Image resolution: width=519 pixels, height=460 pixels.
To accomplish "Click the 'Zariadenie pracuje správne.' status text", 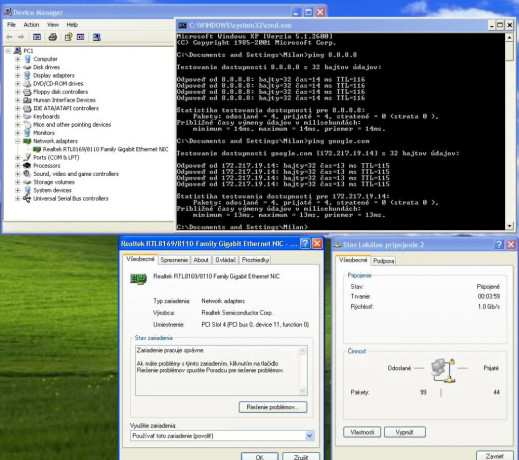I will [x=171, y=350].
